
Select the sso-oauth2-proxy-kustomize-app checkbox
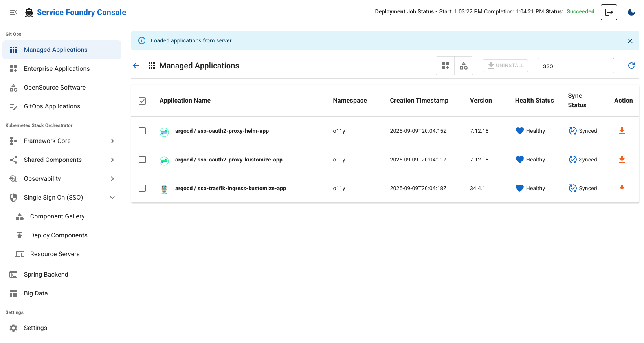[x=142, y=160]
